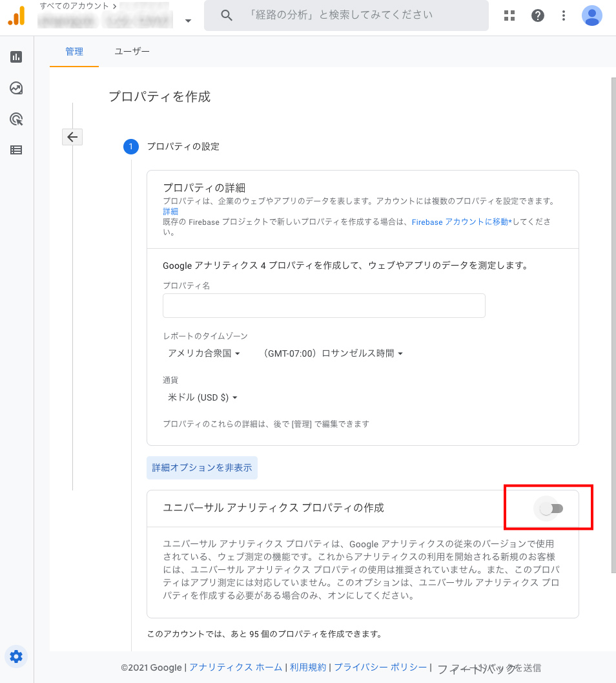Image resolution: width=616 pixels, height=683 pixels.
Task: Open the ロサンゼルス時間 time zone dropdown
Action: (x=333, y=353)
